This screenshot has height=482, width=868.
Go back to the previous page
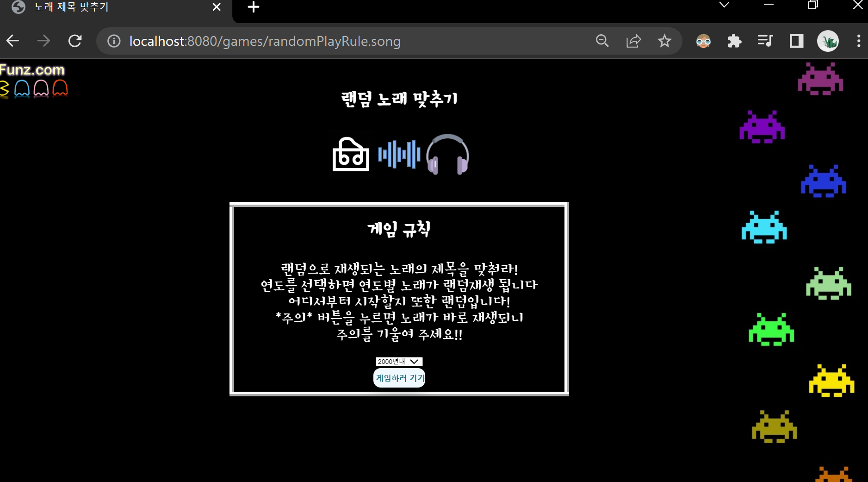click(12, 41)
